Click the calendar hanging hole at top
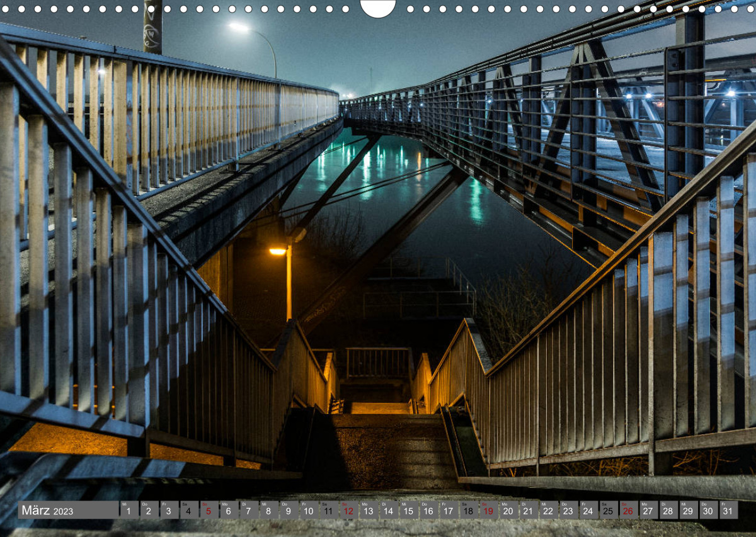Viewport: 756px width, 537px height. (x=378, y=7)
